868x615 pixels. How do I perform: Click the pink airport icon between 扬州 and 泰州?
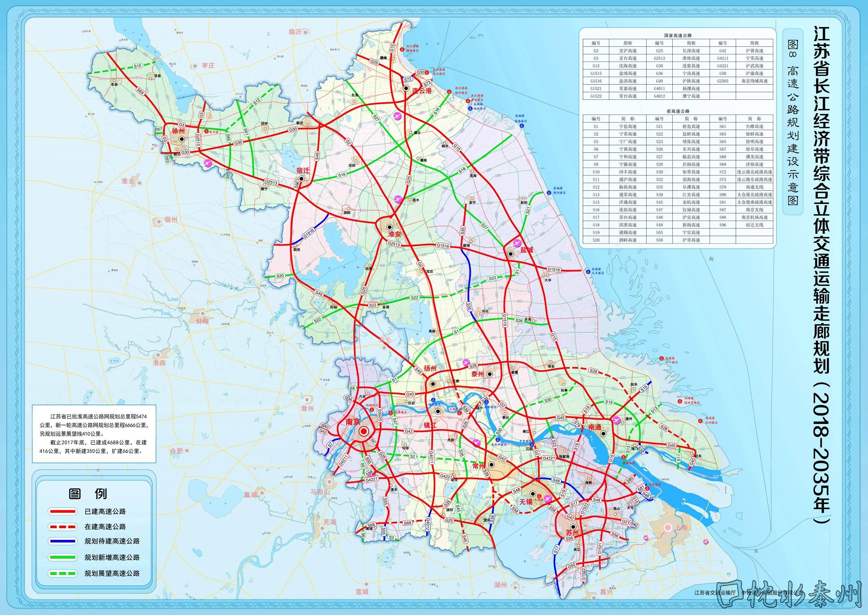466,363
